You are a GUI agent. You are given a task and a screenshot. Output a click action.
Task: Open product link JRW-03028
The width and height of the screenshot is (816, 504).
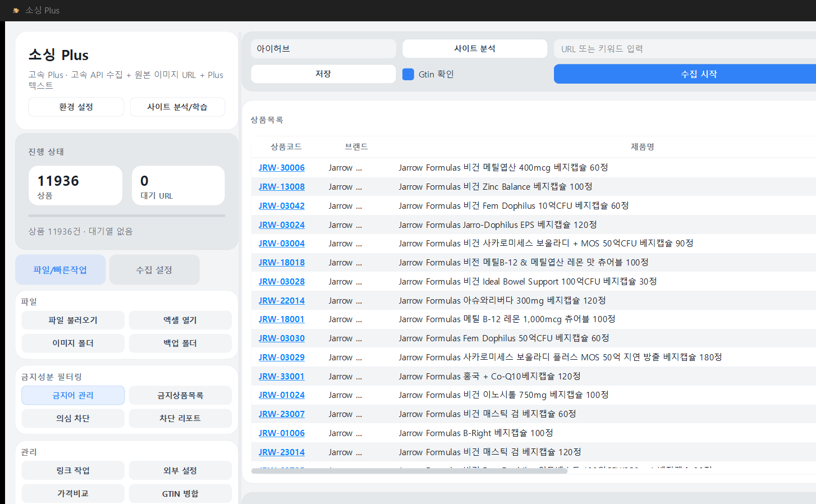282,282
